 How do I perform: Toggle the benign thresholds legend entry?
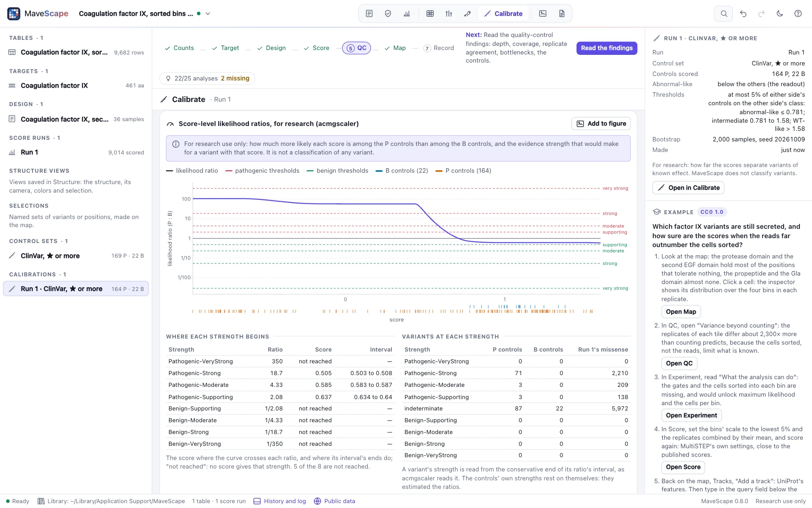[x=337, y=171]
